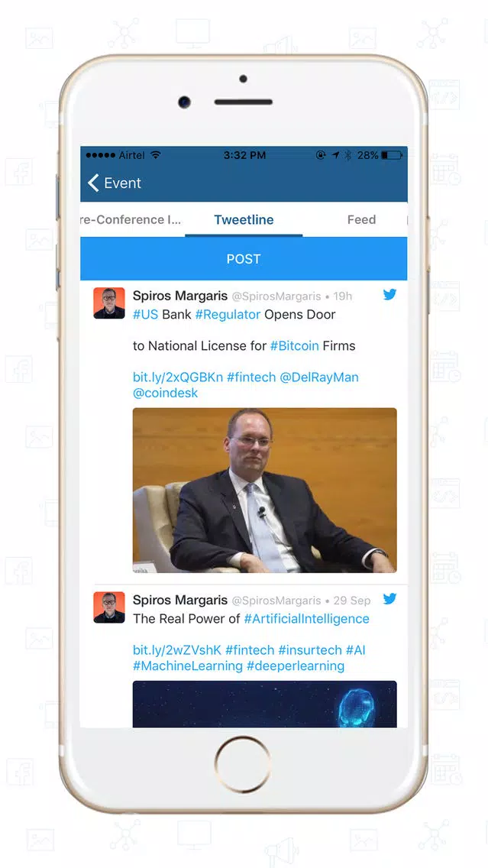The image size is (488, 868).
Task: Tap the battery icon in status bar
Action: [x=392, y=156]
